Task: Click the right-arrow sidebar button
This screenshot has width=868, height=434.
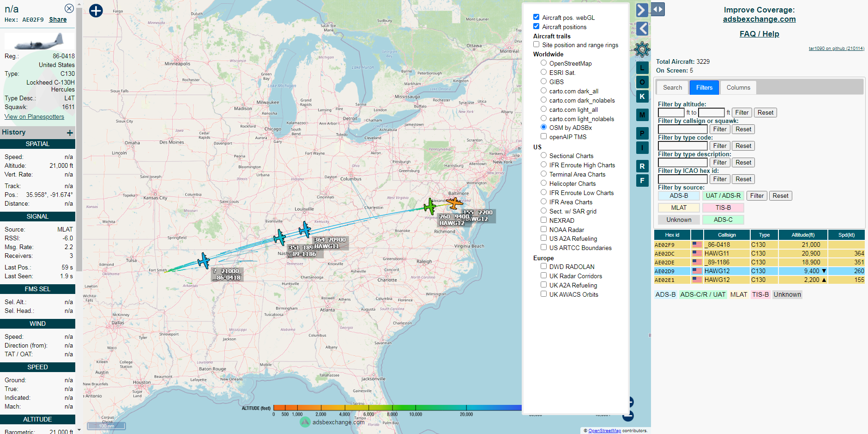Action: click(x=642, y=10)
